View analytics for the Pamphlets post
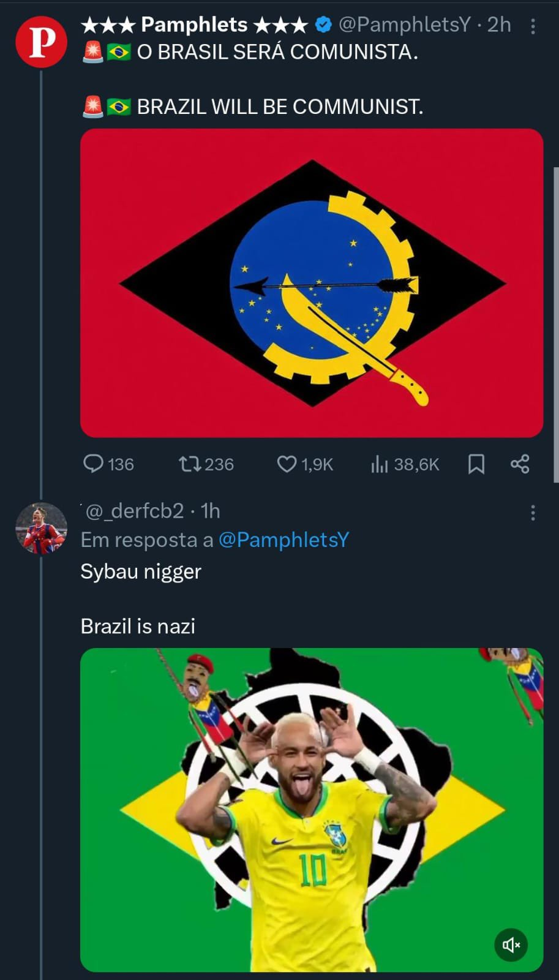Image resolution: width=559 pixels, height=980 pixels. (380, 464)
